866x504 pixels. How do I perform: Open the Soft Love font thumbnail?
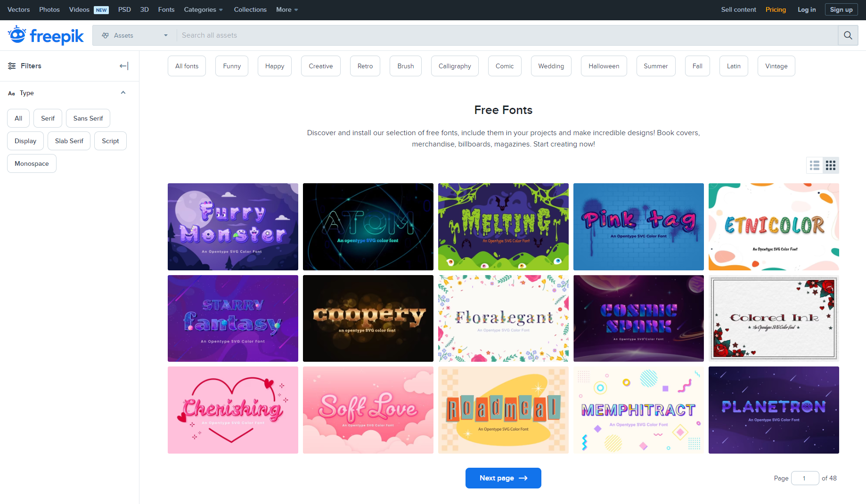(x=368, y=410)
